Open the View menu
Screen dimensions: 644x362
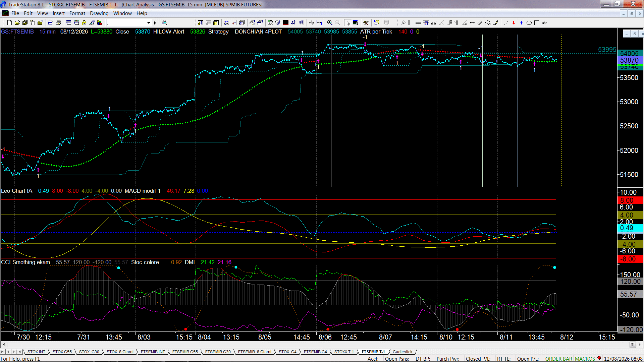(43, 13)
